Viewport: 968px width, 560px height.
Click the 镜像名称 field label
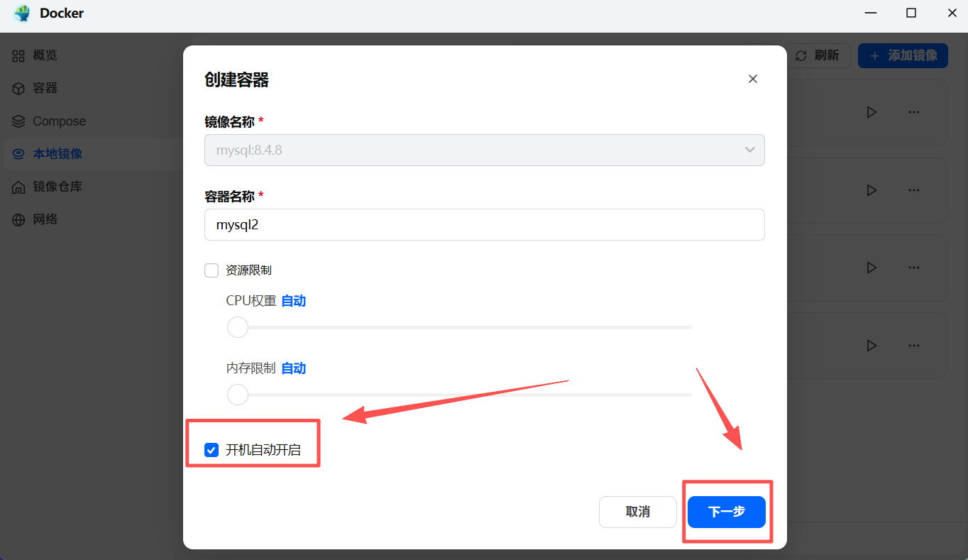coord(229,121)
